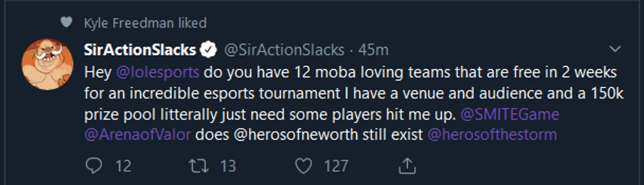This screenshot has height=185, width=644.
Task: Click the 13 retweets count
Action: click(x=228, y=166)
